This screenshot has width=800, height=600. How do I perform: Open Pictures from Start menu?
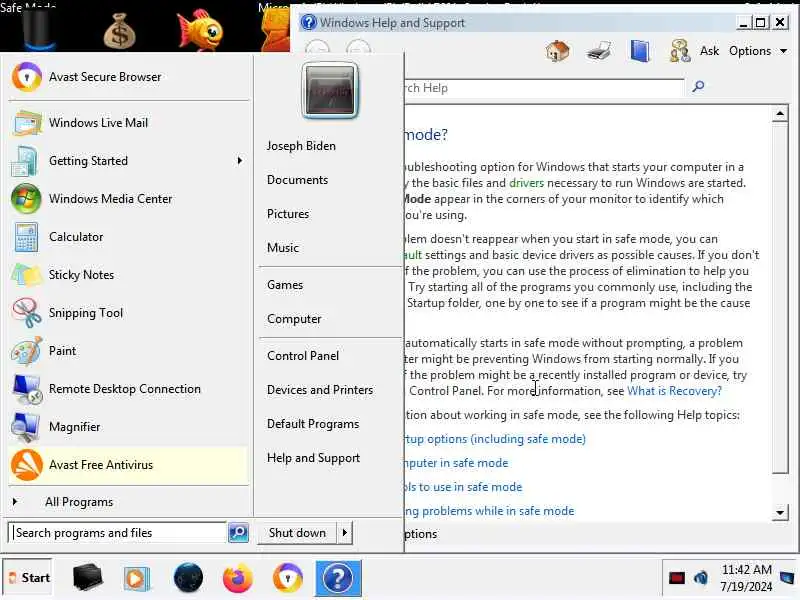click(x=288, y=214)
